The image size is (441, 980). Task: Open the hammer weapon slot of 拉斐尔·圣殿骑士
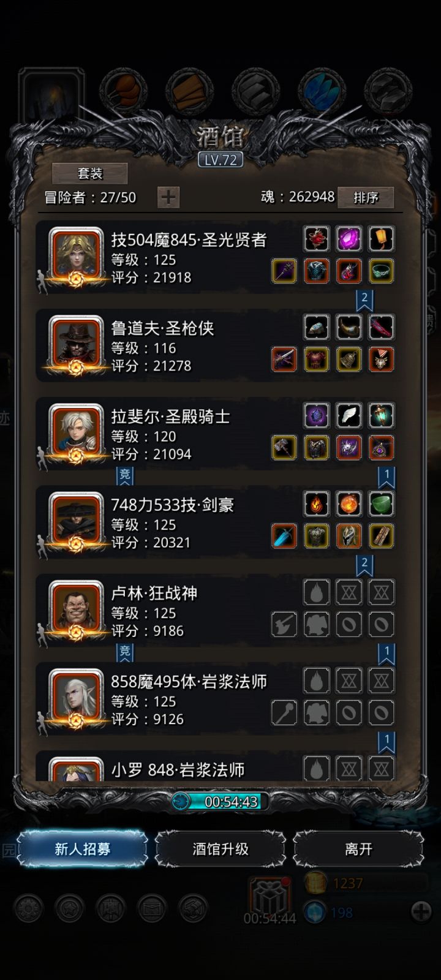pyautogui.click(x=284, y=448)
